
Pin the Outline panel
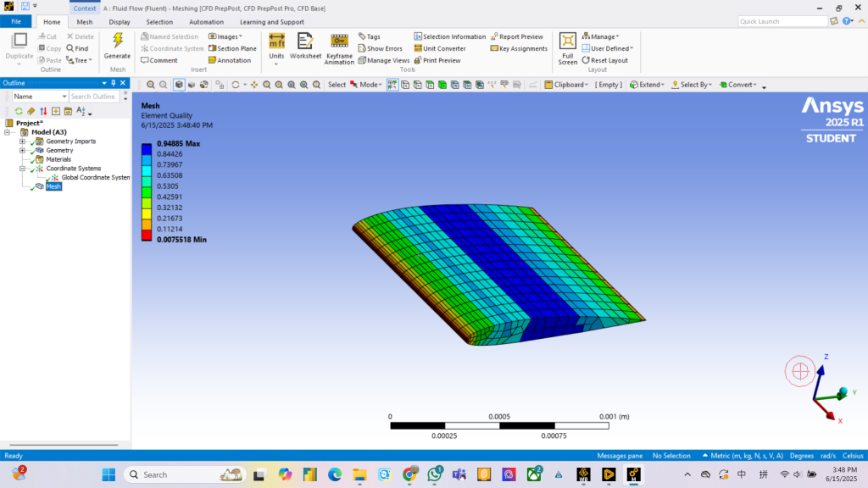coord(114,83)
